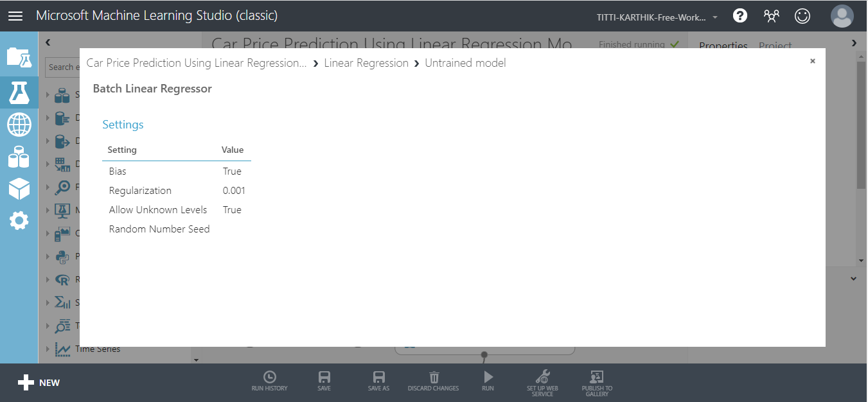Open Settings via the gear icon
Screen dimensions: 868x402
[19, 220]
